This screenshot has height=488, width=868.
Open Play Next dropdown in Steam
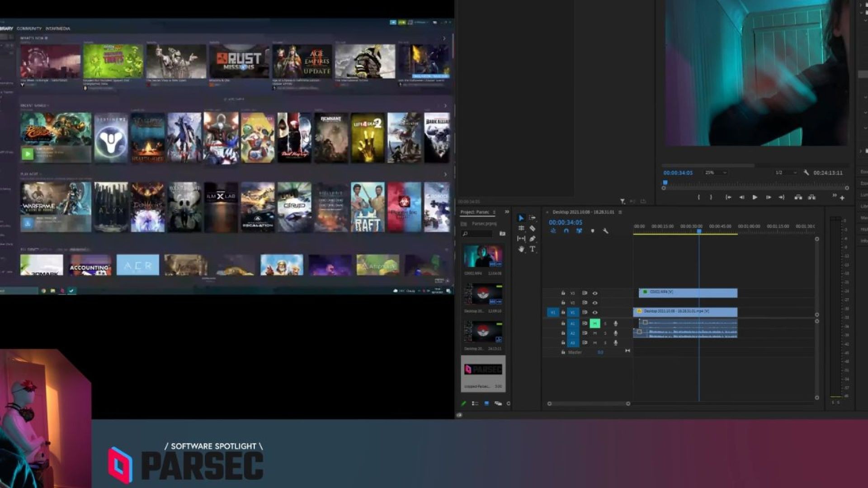[31, 174]
